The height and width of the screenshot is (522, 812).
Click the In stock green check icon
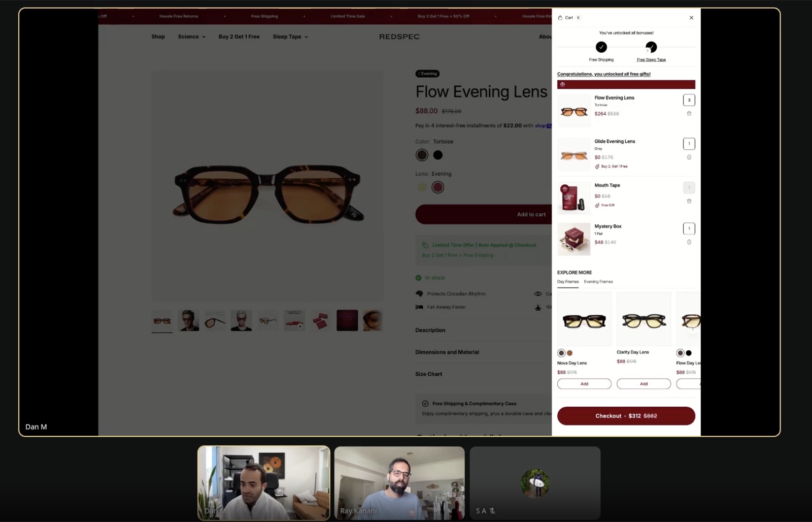[x=418, y=278]
